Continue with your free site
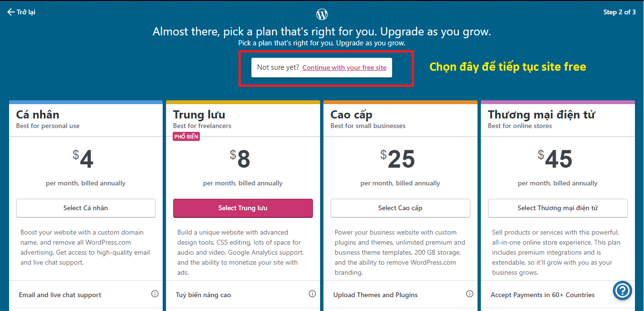 coord(344,67)
